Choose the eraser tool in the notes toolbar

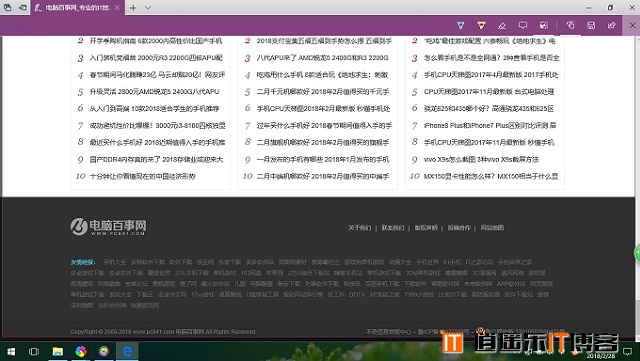(502, 25)
